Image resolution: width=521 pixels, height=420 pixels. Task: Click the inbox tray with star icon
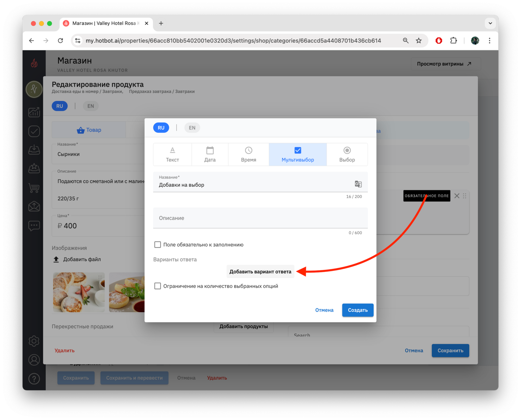point(34,168)
